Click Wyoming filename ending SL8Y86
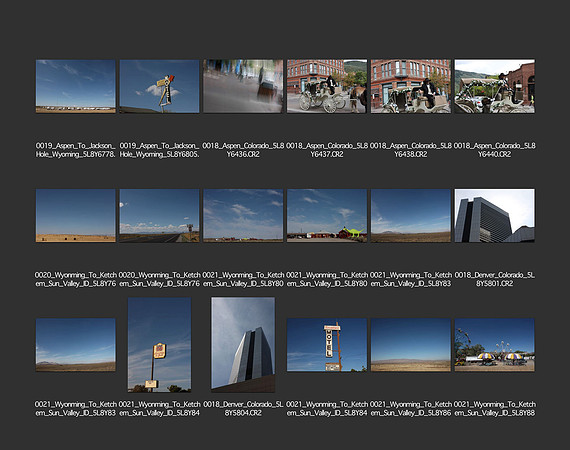 pyautogui.click(x=410, y=409)
